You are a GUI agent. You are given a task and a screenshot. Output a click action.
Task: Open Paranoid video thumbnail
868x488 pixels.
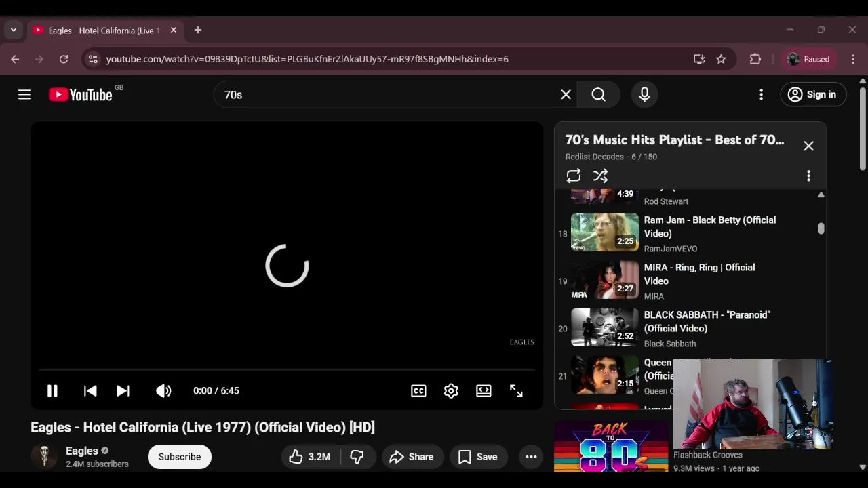tap(605, 327)
